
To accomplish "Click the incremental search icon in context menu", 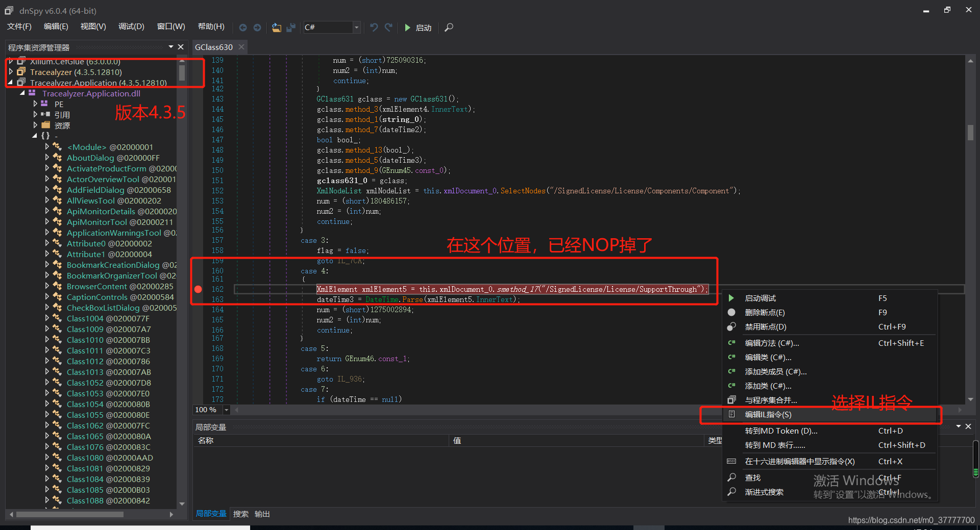I will click(x=731, y=492).
